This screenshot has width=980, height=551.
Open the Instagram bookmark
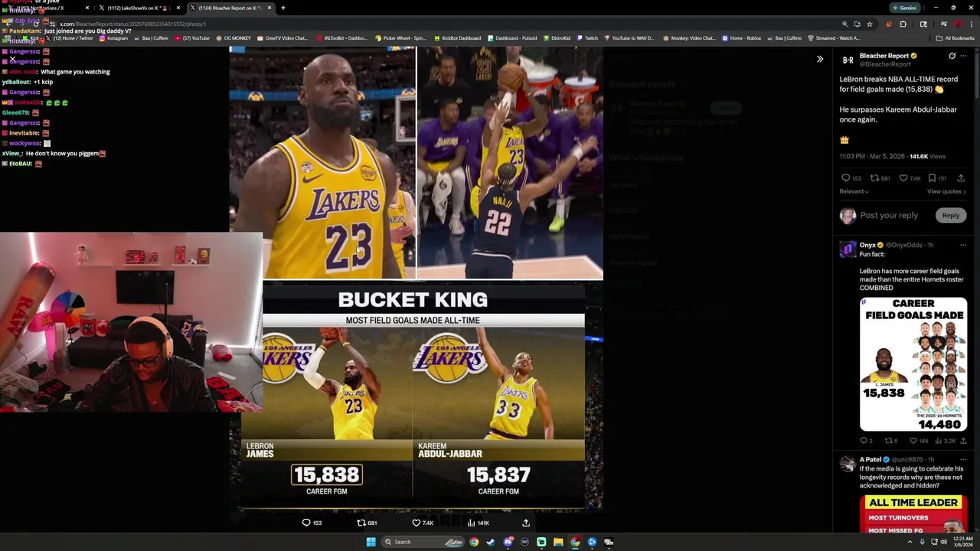pos(113,37)
